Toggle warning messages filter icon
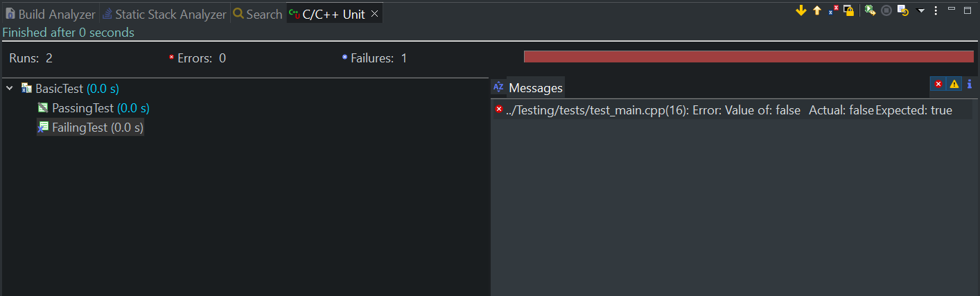The image size is (980, 296). point(954,84)
